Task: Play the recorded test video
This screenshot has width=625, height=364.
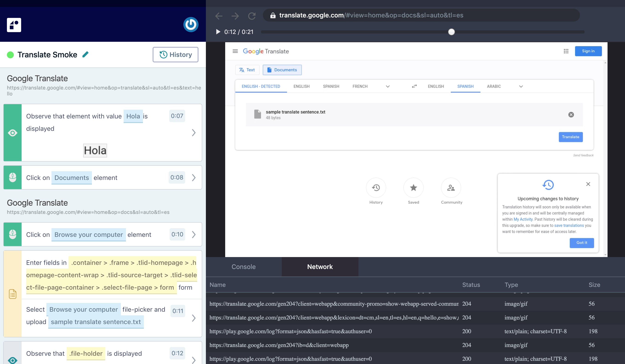Action: pos(218,32)
